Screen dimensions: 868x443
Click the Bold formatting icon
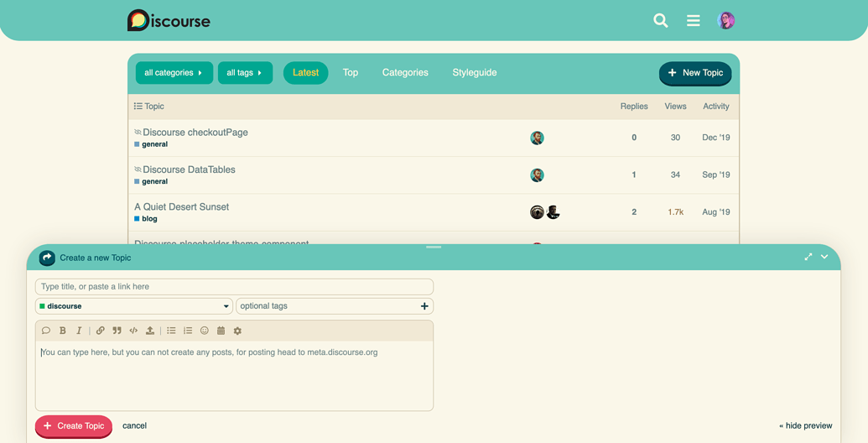[63, 331]
